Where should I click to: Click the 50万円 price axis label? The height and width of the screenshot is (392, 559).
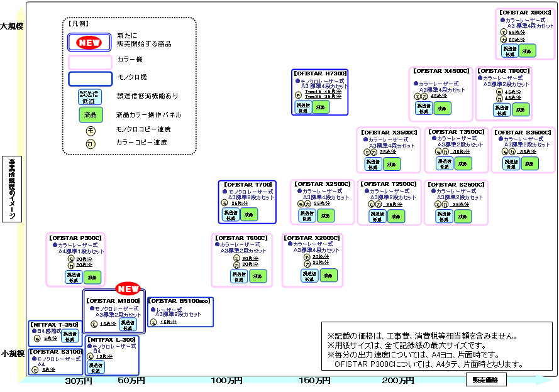pyautogui.click(x=131, y=381)
